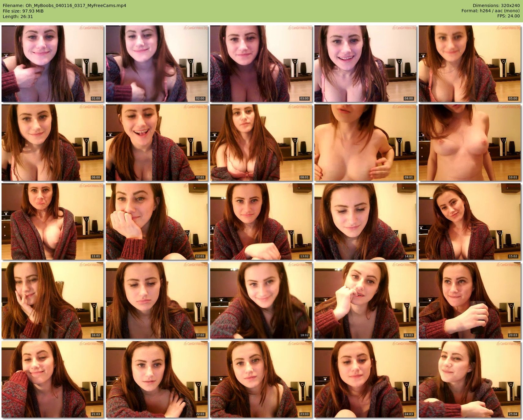This screenshot has height=420, width=523.
Task: Select the frame stamped 13:02
Action: pyautogui.click(x=261, y=221)
